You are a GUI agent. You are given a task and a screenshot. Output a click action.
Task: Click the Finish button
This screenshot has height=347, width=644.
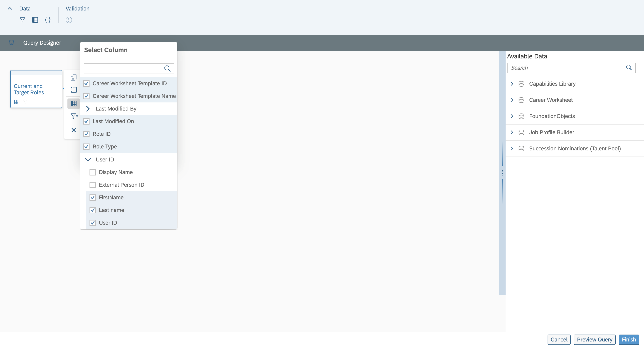click(628, 339)
